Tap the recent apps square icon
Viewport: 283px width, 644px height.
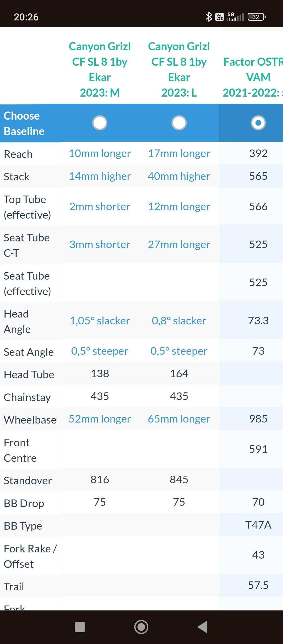(80, 627)
